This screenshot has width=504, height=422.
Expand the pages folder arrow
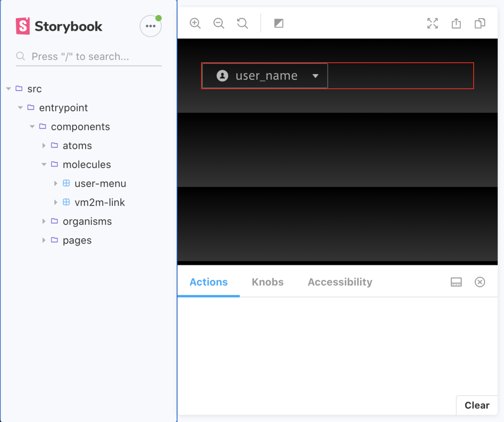point(44,240)
